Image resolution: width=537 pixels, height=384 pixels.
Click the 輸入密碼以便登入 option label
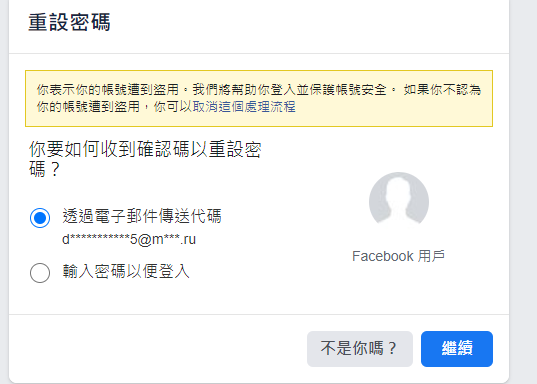(x=126, y=271)
